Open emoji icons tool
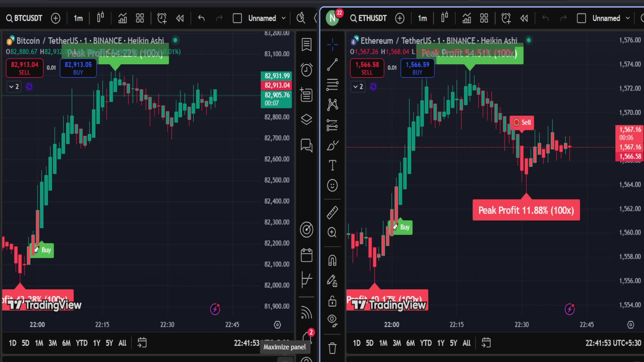 [332, 185]
